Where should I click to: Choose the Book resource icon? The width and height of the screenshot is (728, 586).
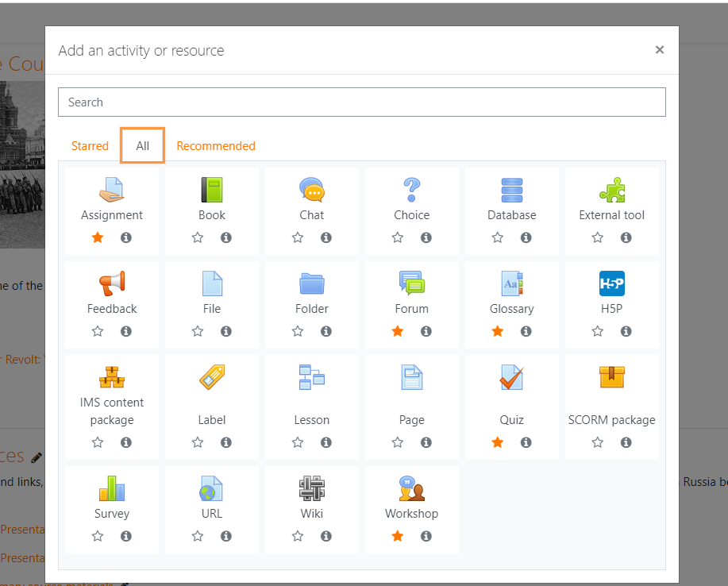tap(212, 190)
